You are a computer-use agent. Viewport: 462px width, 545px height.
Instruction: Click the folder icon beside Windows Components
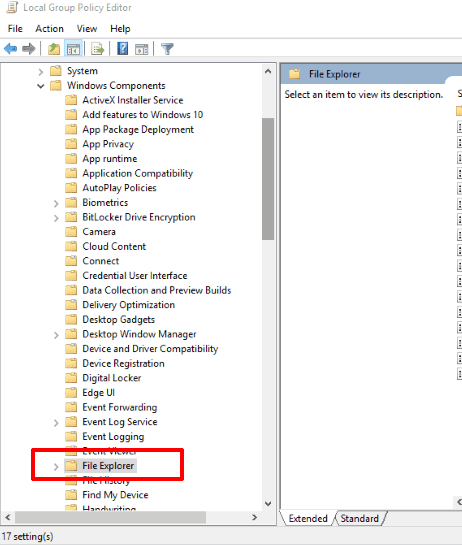(x=56, y=86)
